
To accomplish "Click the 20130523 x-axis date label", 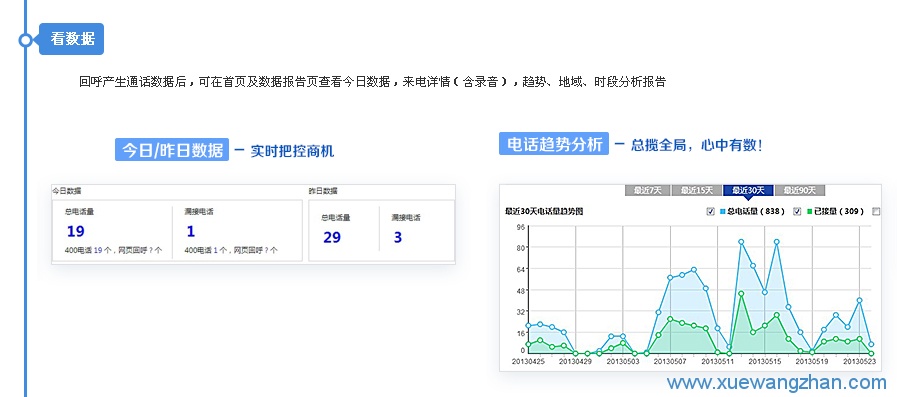I will 860,362.
